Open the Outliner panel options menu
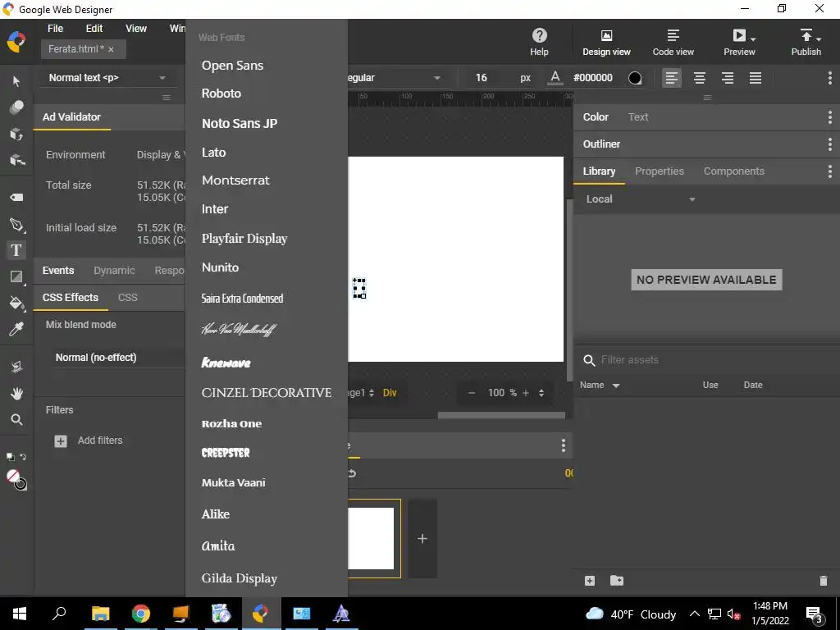Screen dimensions: 840x630 (x=829, y=144)
